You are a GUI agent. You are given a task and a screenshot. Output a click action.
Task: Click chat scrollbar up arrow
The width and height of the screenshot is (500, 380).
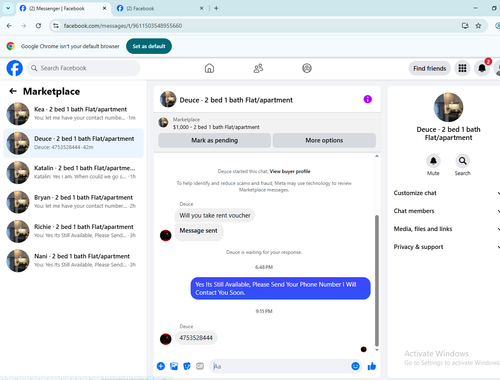(377, 156)
